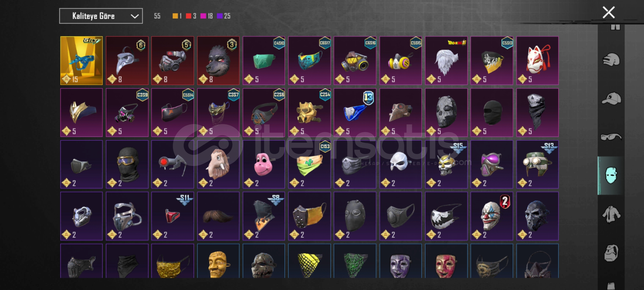Image resolution: width=644 pixels, height=290 pixels.
Task: Select the pink dinosaur mask
Action: [264, 164]
